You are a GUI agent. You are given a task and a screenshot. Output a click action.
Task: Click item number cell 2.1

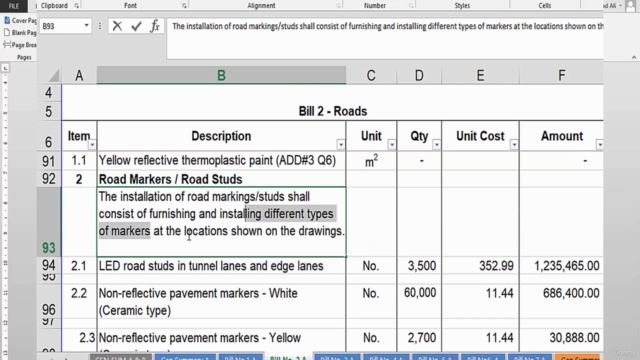[x=79, y=266]
